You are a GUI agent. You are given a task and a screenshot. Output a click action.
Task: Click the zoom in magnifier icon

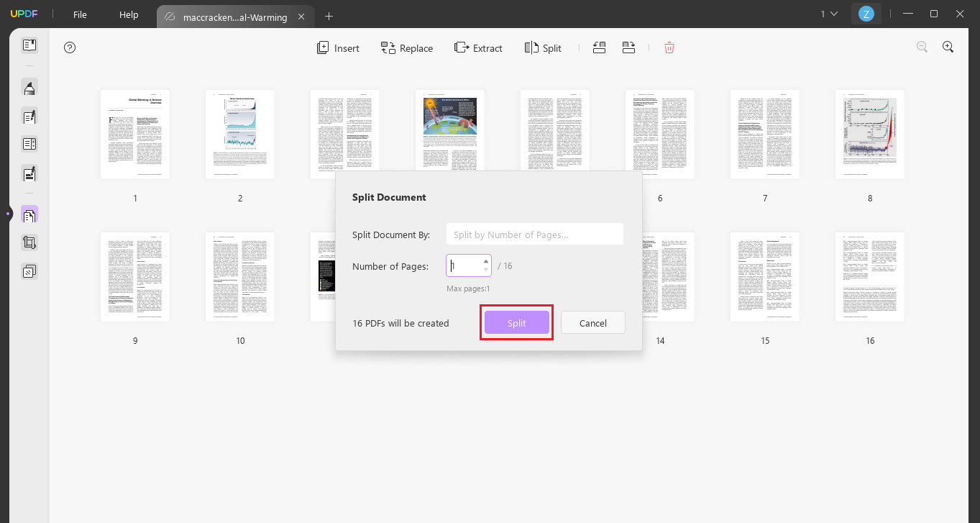(x=948, y=46)
